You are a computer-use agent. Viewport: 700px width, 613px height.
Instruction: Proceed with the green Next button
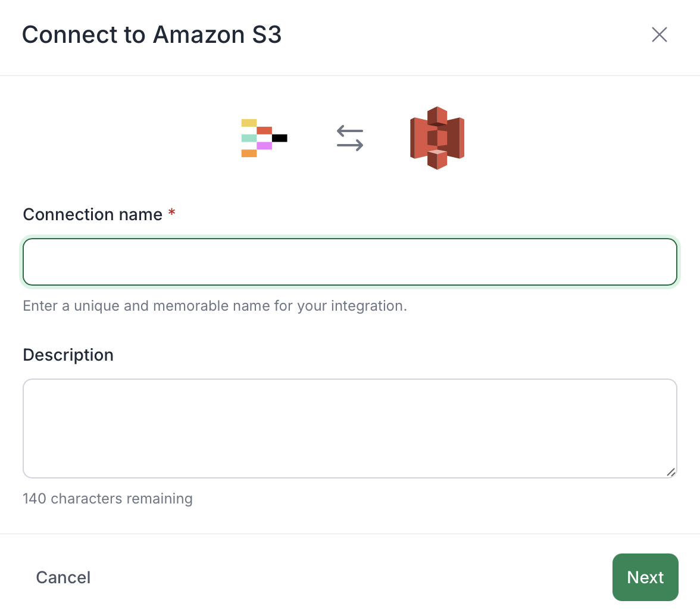[645, 577]
